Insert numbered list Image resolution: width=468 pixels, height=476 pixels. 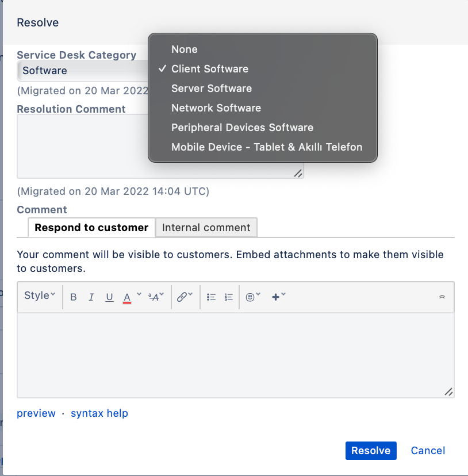point(229,297)
